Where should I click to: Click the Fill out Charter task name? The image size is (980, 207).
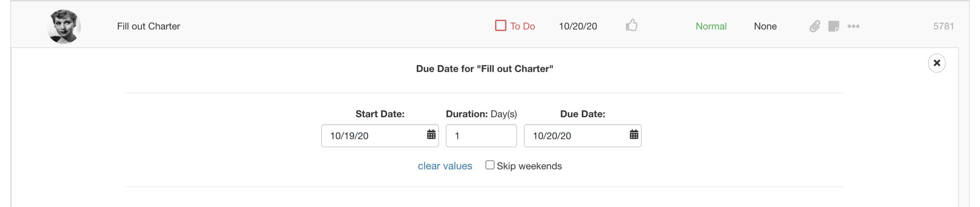pos(149,26)
